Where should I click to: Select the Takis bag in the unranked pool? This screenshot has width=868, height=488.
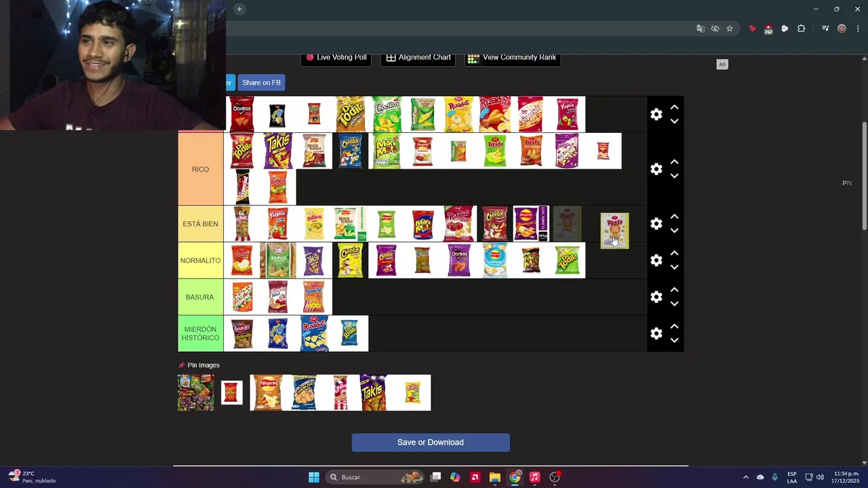click(x=373, y=392)
